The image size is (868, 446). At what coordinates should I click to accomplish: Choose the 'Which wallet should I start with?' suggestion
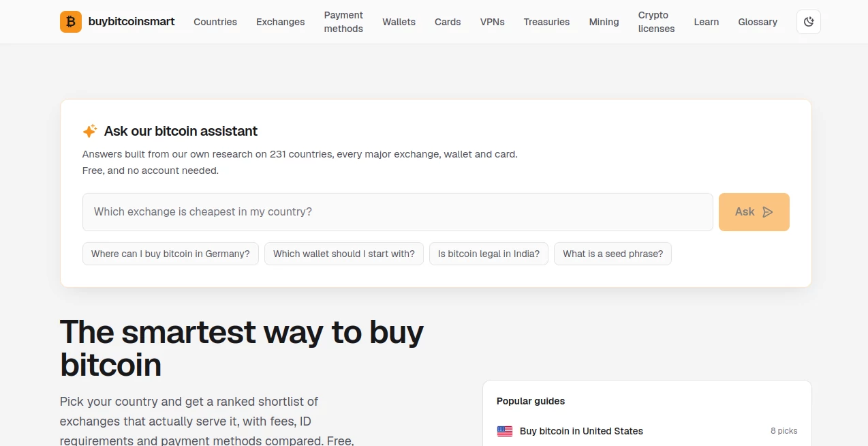(344, 254)
